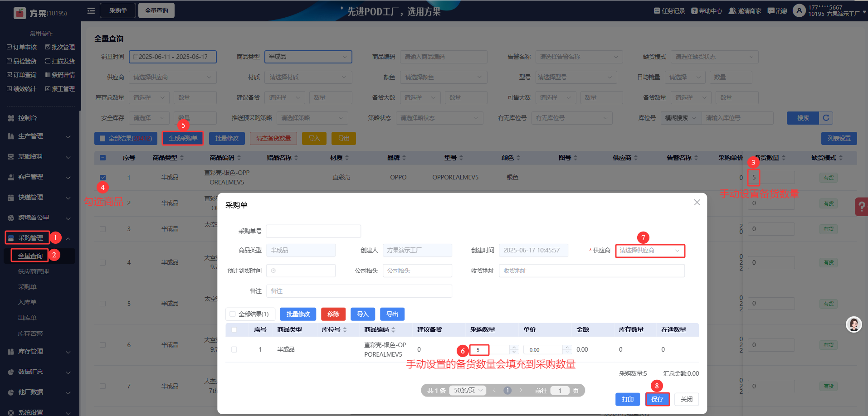Open 帮助中心 in the top bar
This screenshot has width=868, height=416.
[707, 11]
